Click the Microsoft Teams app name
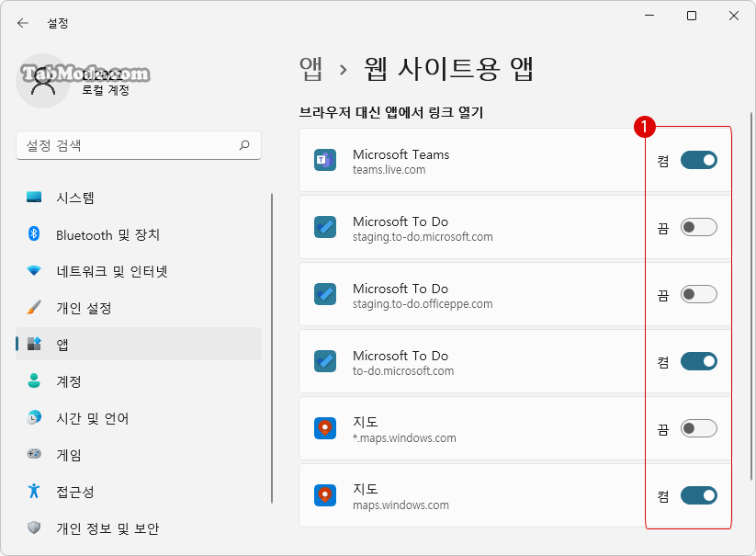 coord(401,154)
